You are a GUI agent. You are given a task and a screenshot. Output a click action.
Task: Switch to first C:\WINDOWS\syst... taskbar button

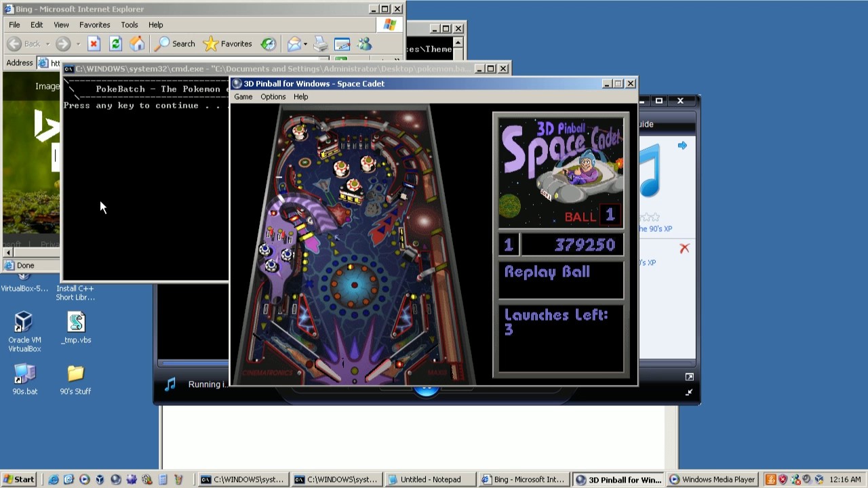coord(243,479)
